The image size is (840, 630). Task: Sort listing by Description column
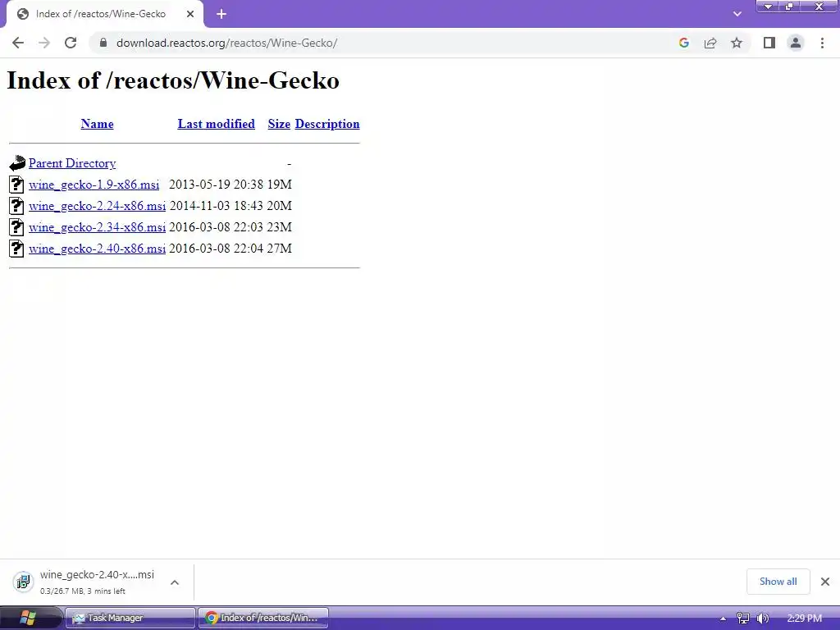(x=327, y=124)
